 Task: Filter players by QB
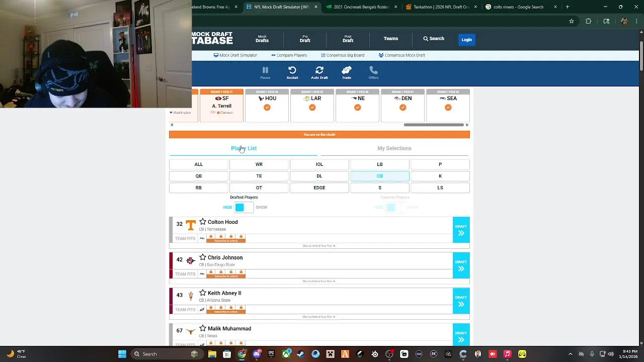(x=199, y=176)
